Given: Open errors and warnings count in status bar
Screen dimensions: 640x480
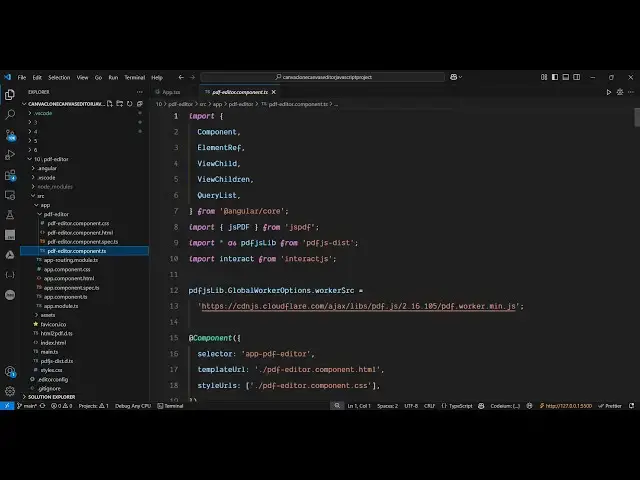Looking at the screenshot, I should (x=61, y=406).
